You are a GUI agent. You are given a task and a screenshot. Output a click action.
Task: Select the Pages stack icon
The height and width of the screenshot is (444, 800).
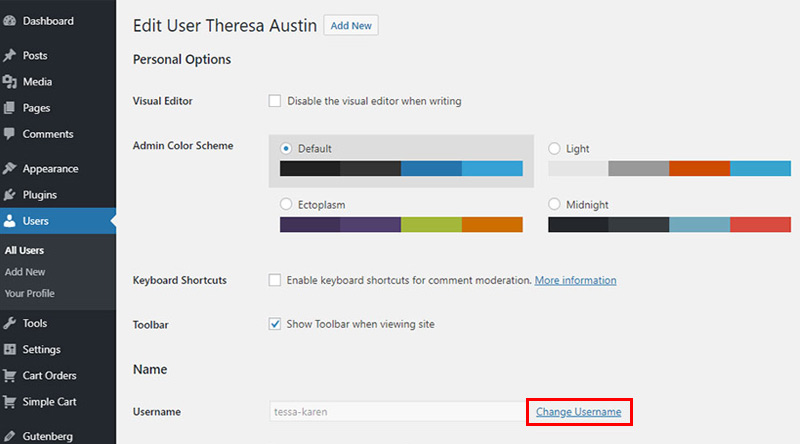[x=10, y=108]
